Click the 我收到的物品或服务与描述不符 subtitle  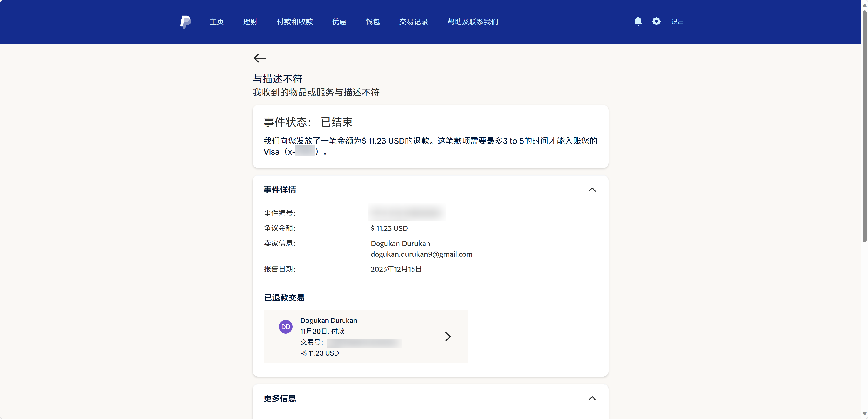coord(316,92)
